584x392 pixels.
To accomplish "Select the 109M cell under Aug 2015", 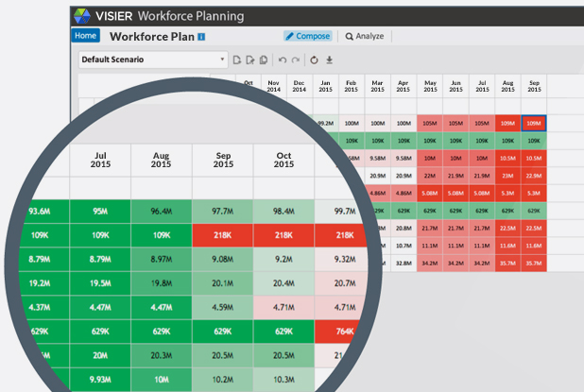I will coord(507,123).
